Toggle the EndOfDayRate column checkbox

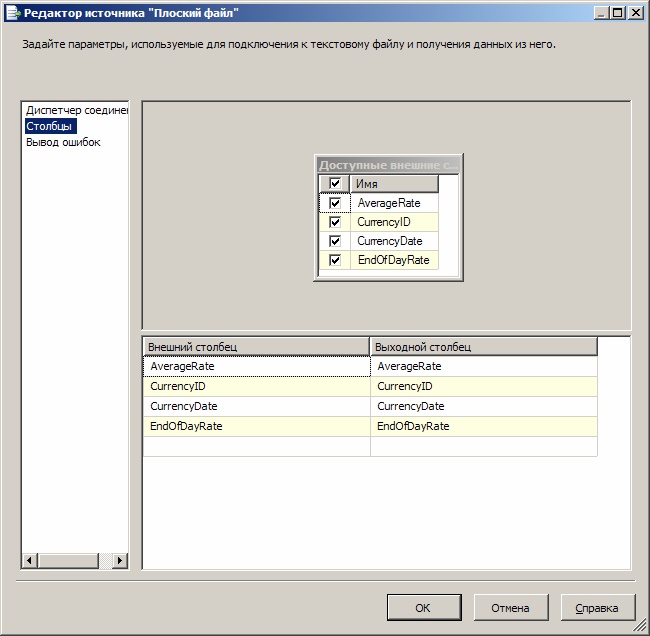335,260
